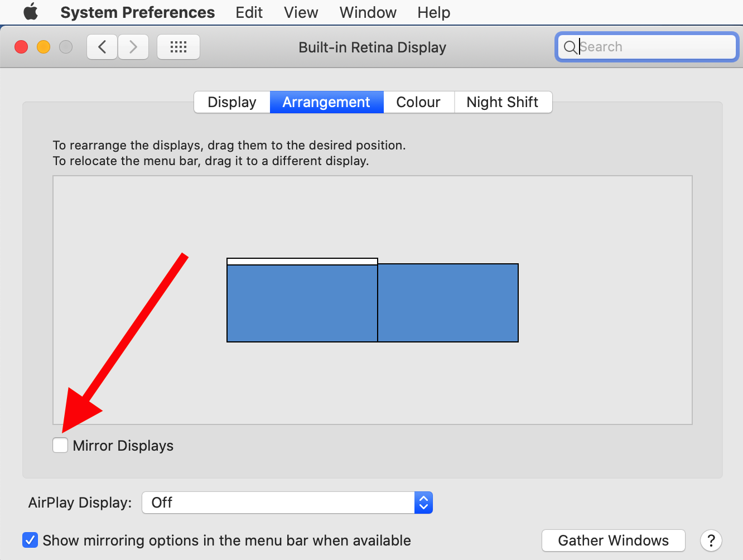Show all preferences via the grid icon
Screen dimensions: 743x560
coord(178,47)
